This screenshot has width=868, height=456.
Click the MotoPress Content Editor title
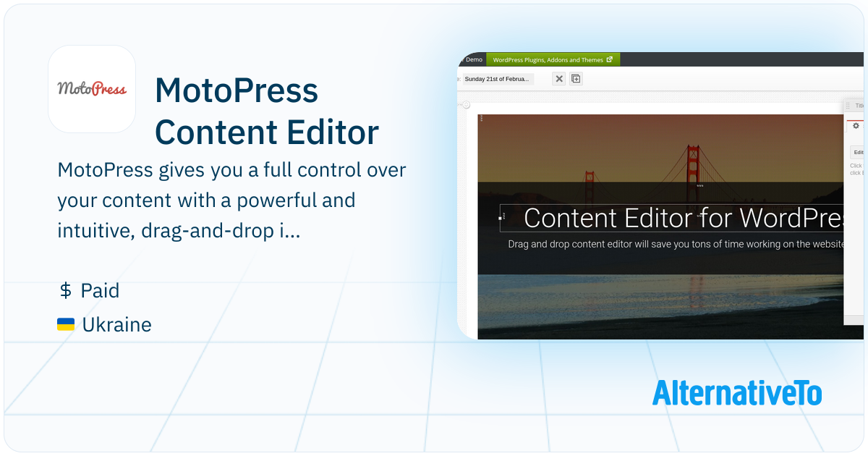click(x=267, y=111)
